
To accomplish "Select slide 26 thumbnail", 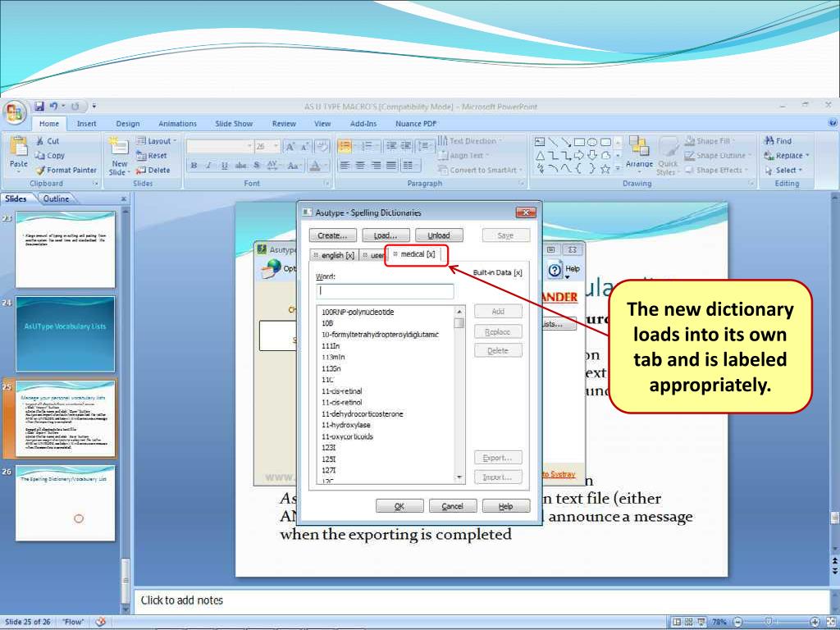I will click(66, 503).
